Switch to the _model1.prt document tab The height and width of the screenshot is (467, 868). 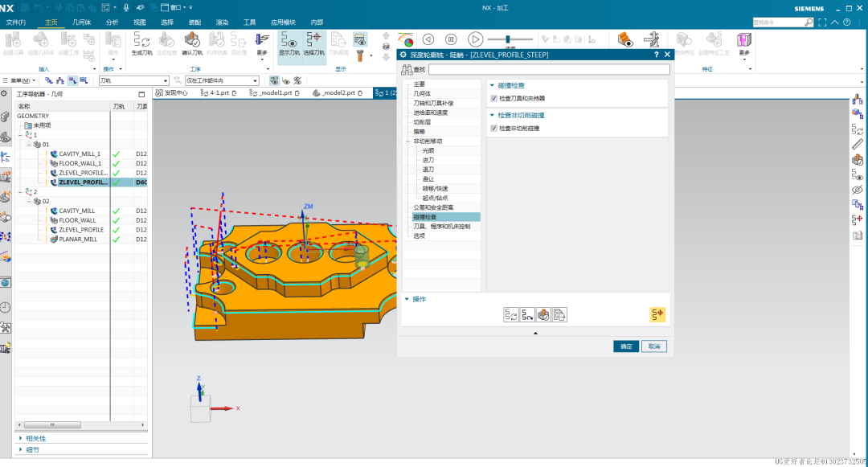[276, 93]
